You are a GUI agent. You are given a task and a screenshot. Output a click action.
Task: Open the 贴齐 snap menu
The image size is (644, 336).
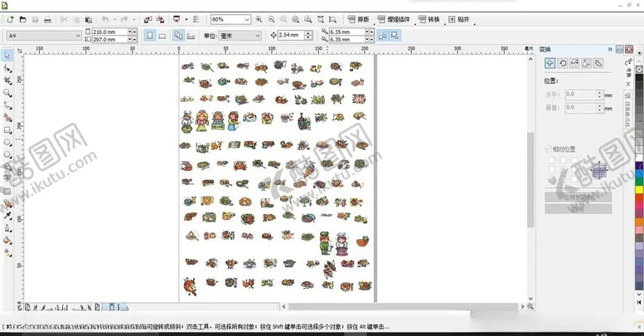coord(459,19)
